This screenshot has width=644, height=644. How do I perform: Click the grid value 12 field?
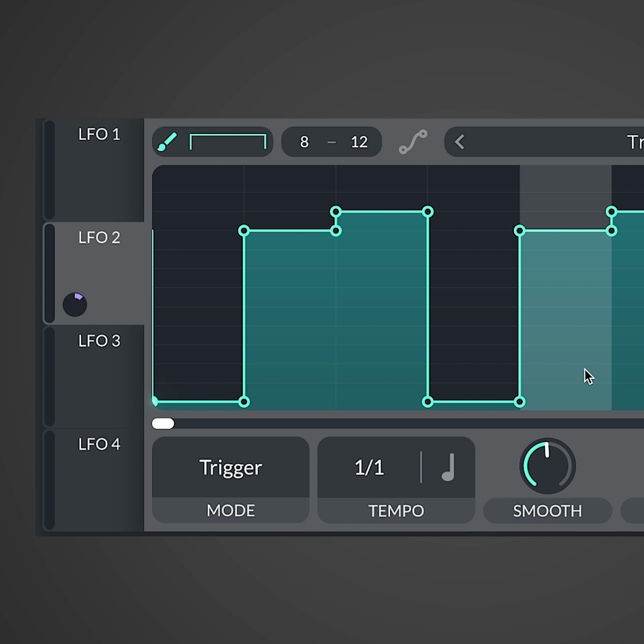359,142
